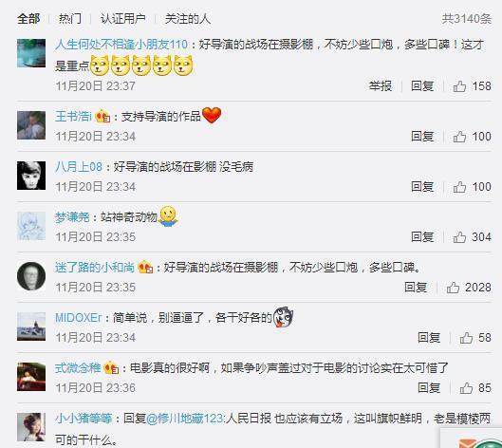The width and height of the screenshot is (502, 448).
Task: Select the 全部 comments tab
Action: (x=28, y=19)
